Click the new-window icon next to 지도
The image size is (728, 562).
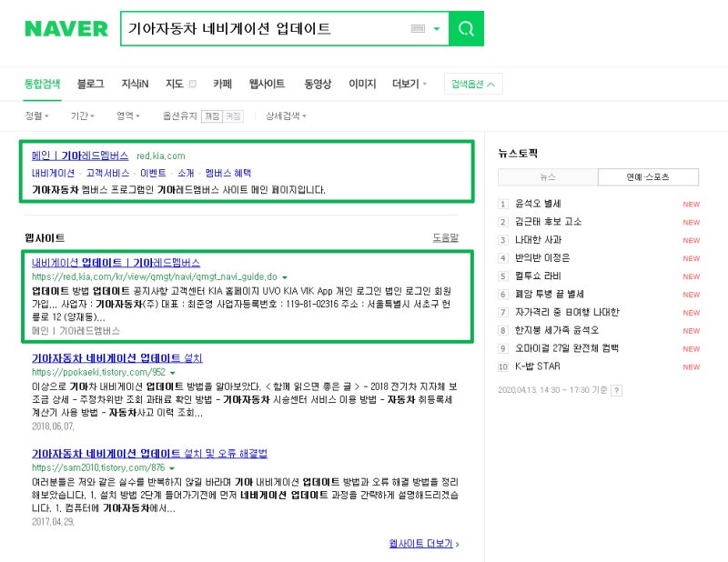(192, 84)
